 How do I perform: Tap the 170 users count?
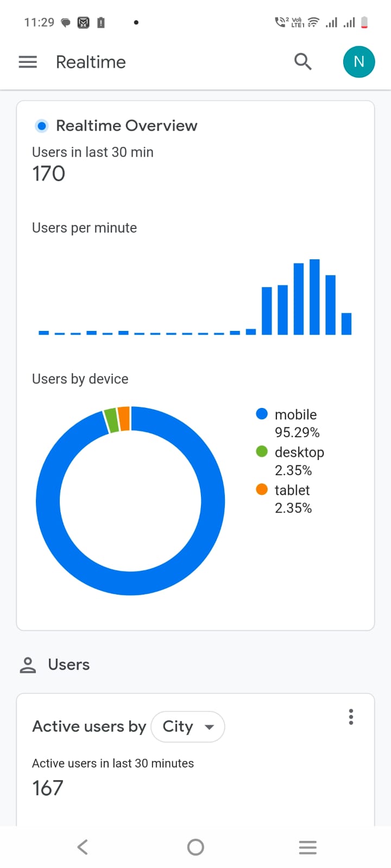[49, 174]
